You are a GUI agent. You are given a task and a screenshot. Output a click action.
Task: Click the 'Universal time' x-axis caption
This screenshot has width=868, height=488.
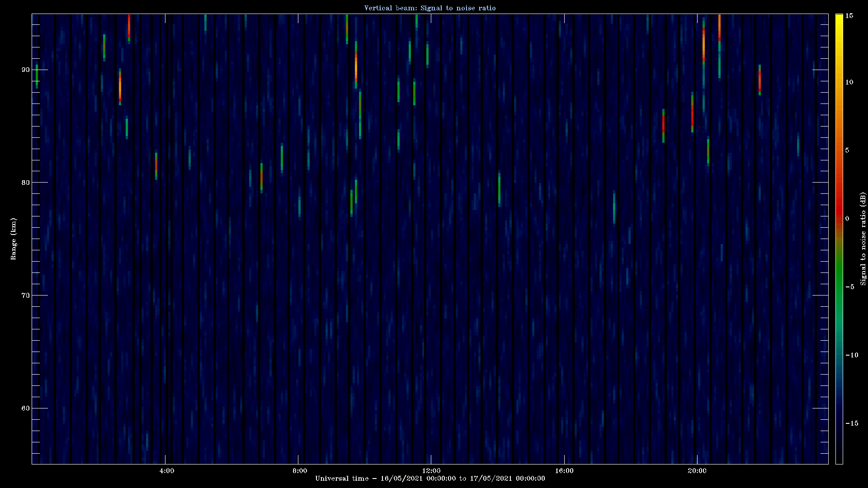[430, 479]
